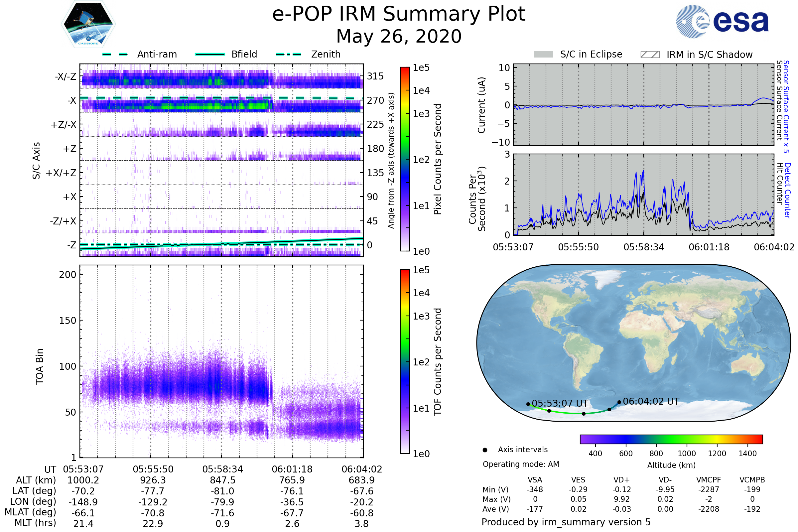The image size is (798, 532).
Task: Click the Bfield solid line legend marker
Action: pyautogui.click(x=210, y=54)
